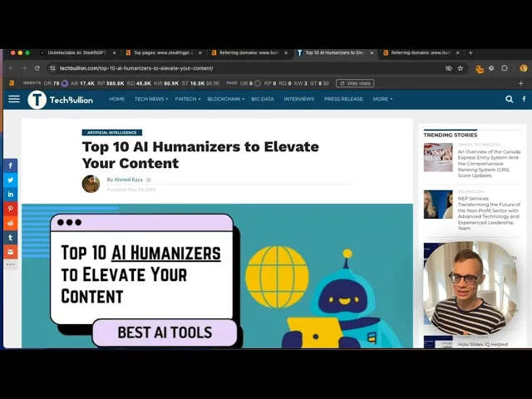This screenshot has width=532, height=399.
Task: Click the Ahrefs logo in SEO toolbar
Action: tap(12, 83)
